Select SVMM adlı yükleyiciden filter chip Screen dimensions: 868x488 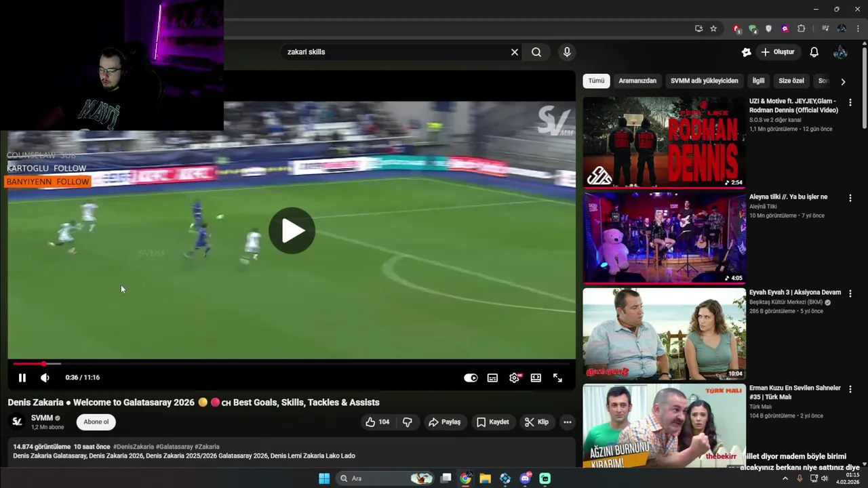[x=704, y=81]
